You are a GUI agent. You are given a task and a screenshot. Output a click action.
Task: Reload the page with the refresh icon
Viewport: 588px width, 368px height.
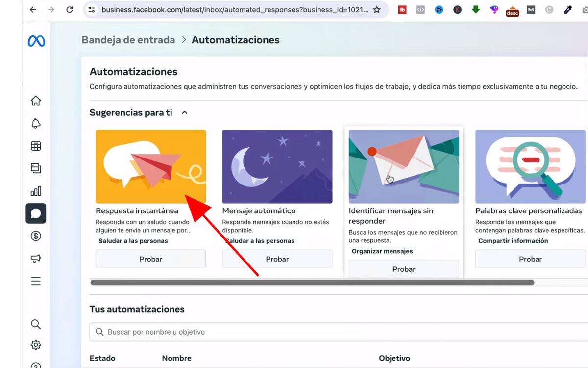pos(70,9)
